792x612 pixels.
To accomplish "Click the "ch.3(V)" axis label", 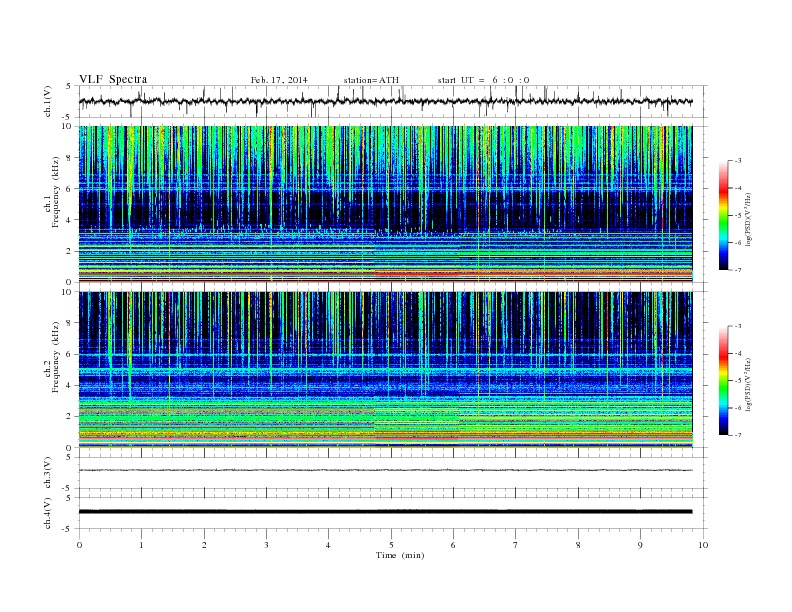I will 48,473.
